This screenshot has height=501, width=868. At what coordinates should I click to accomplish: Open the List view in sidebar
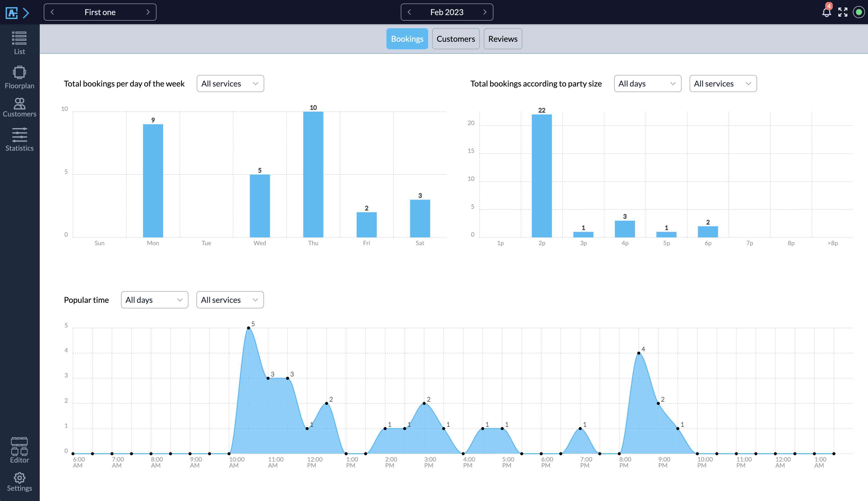click(x=19, y=43)
